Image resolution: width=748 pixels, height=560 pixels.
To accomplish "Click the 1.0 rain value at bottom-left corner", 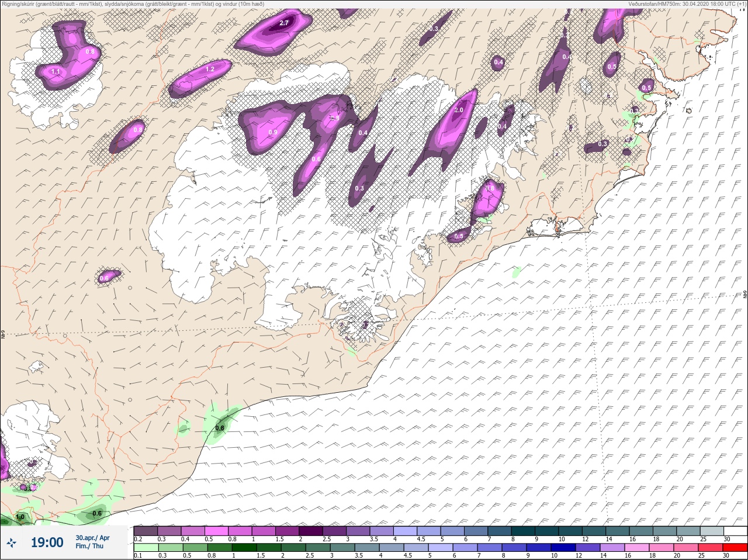I will click(x=20, y=517).
